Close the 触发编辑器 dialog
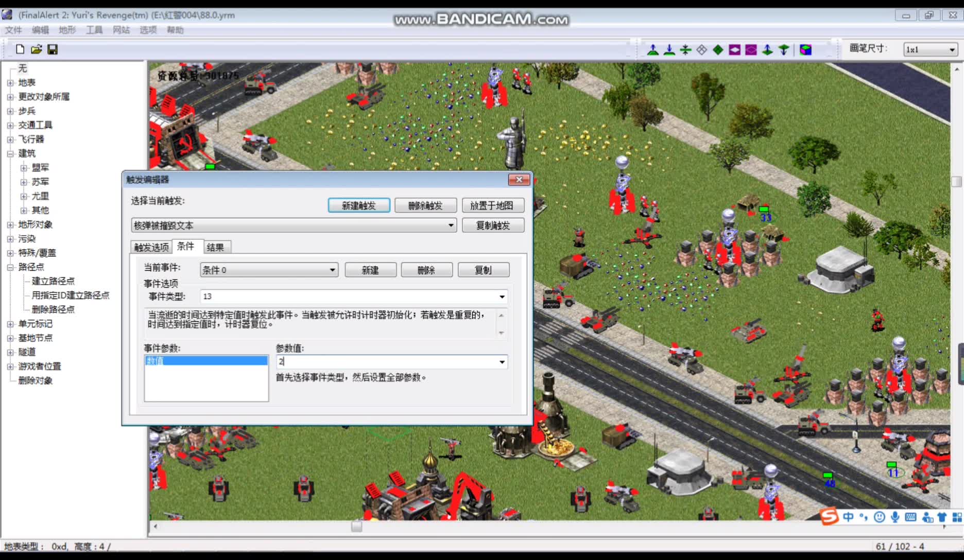The height and width of the screenshot is (560, 964). coord(519,180)
